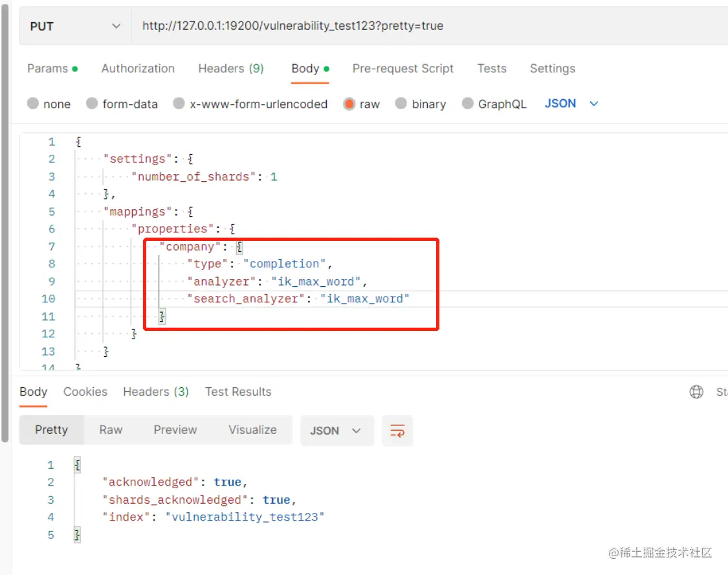Select the GraphQL body option
The image size is (728, 575).
coord(494,104)
